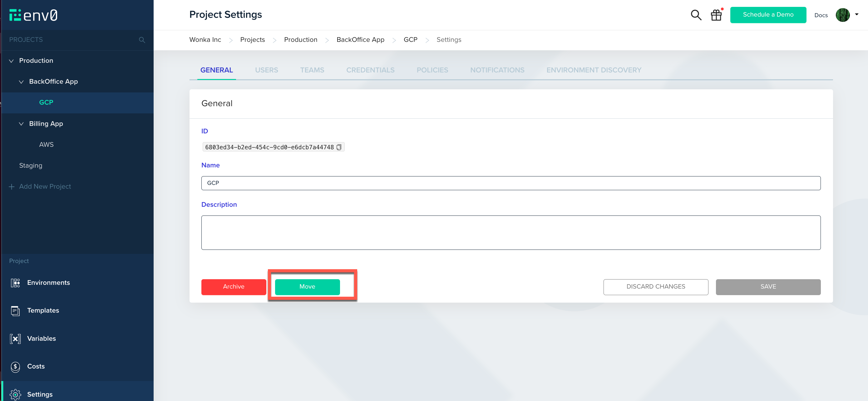Viewport: 868px width, 401px height.
Task: Open user avatar dropdown menu
Action: click(846, 15)
